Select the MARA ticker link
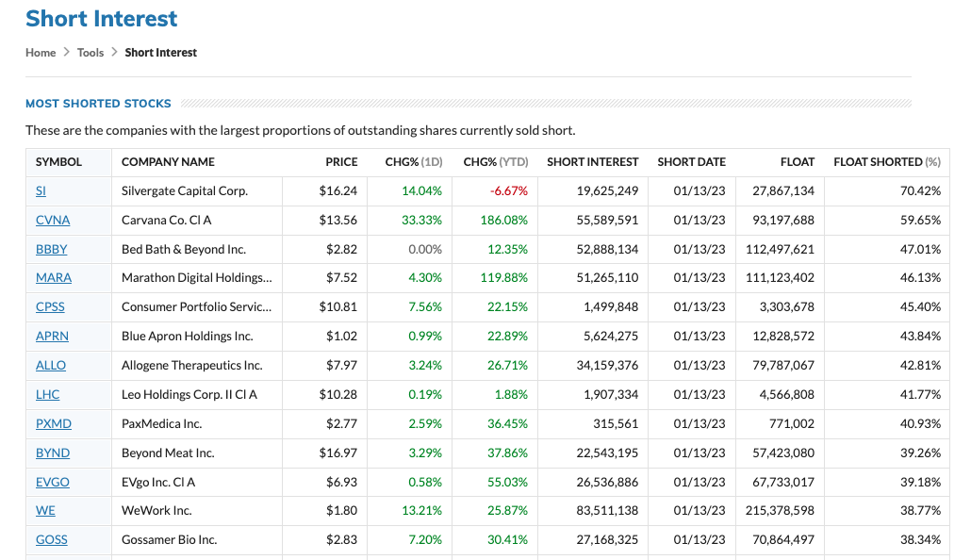Screen dimensions: 971x560 click(x=54, y=278)
